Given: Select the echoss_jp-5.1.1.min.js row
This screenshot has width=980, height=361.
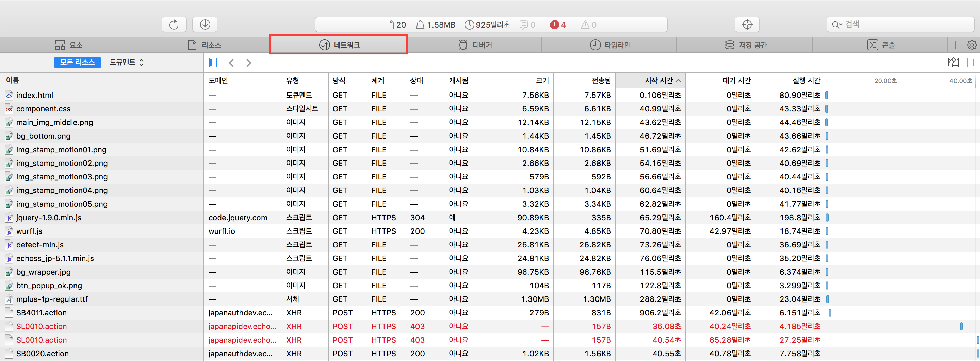Looking at the screenshot, I should [490, 258].
